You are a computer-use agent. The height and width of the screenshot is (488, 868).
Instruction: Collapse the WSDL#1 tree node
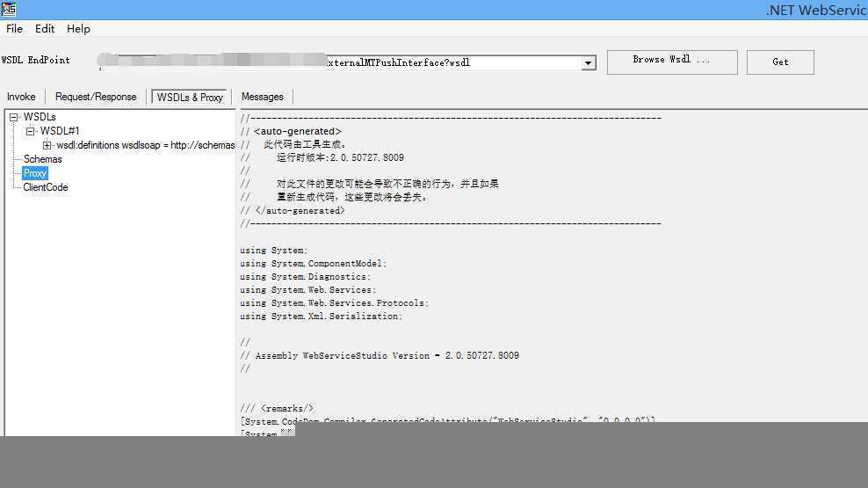tap(31, 131)
